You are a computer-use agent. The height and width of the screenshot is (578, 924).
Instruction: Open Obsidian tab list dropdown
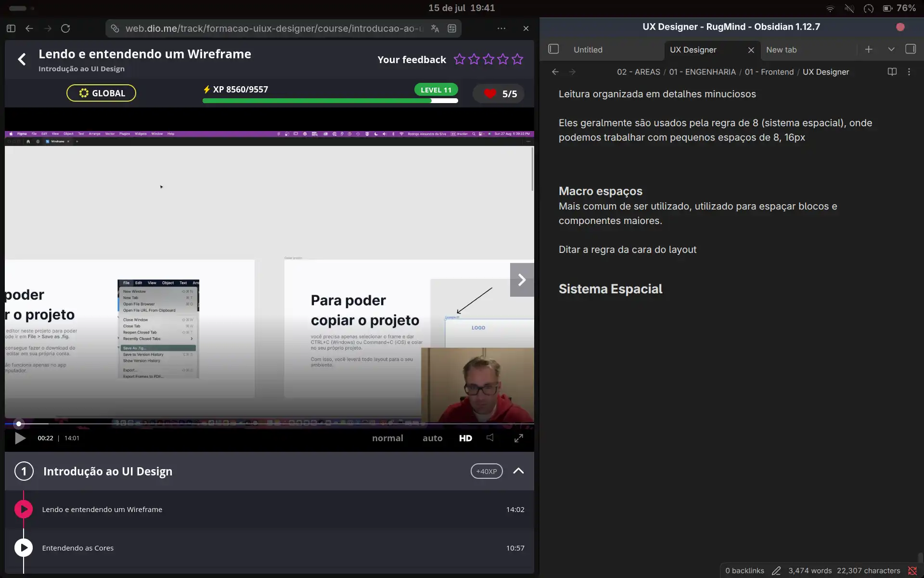coord(891,49)
